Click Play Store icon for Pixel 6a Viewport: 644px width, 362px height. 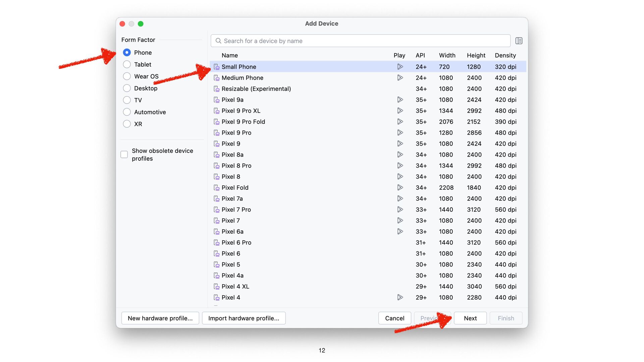pos(400,232)
